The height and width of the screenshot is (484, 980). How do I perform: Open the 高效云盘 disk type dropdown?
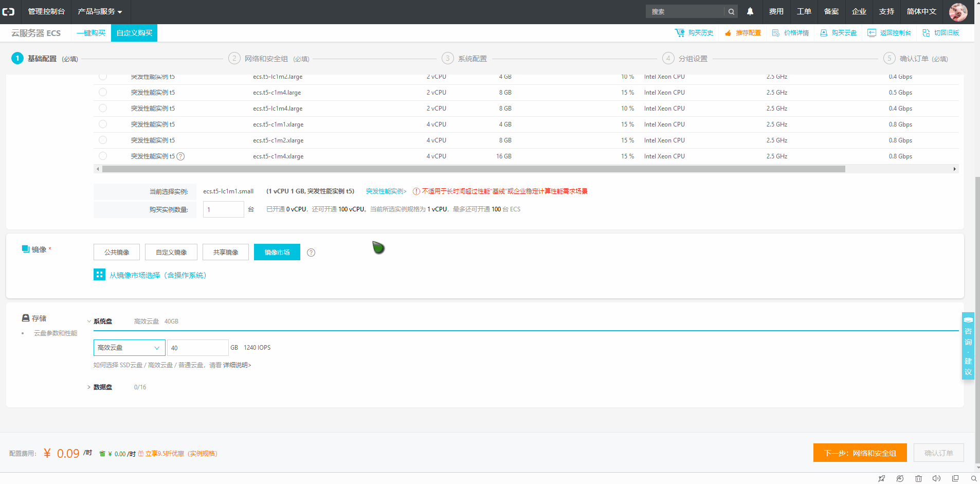click(130, 348)
